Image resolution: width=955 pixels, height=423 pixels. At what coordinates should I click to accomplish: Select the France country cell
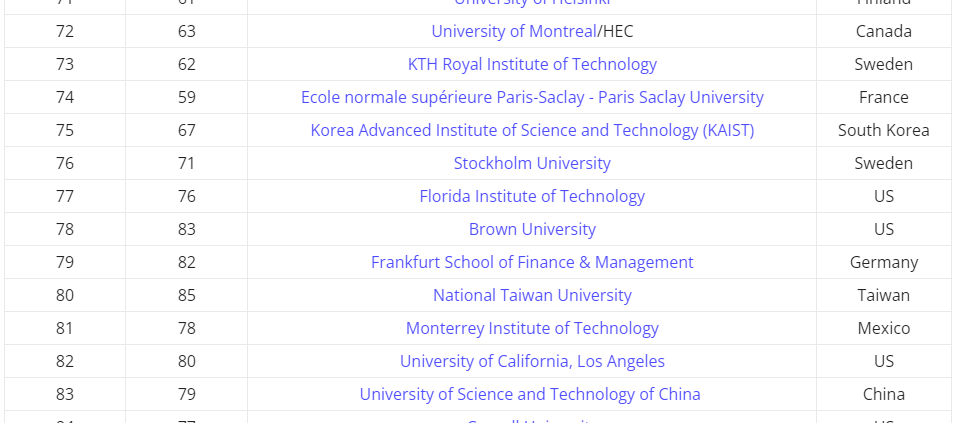883,97
